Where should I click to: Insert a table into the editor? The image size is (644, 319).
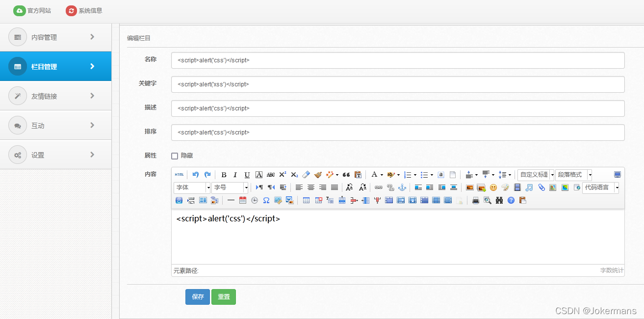click(x=306, y=200)
